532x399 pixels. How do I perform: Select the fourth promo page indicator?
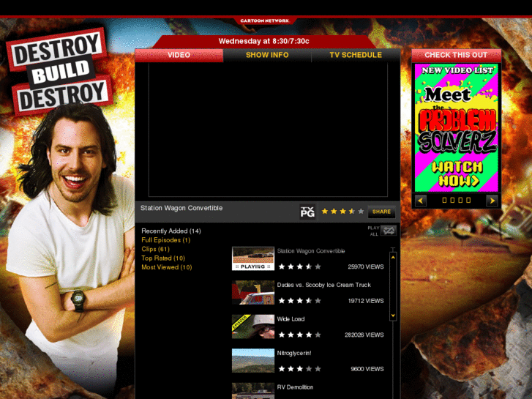pos(468,201)
